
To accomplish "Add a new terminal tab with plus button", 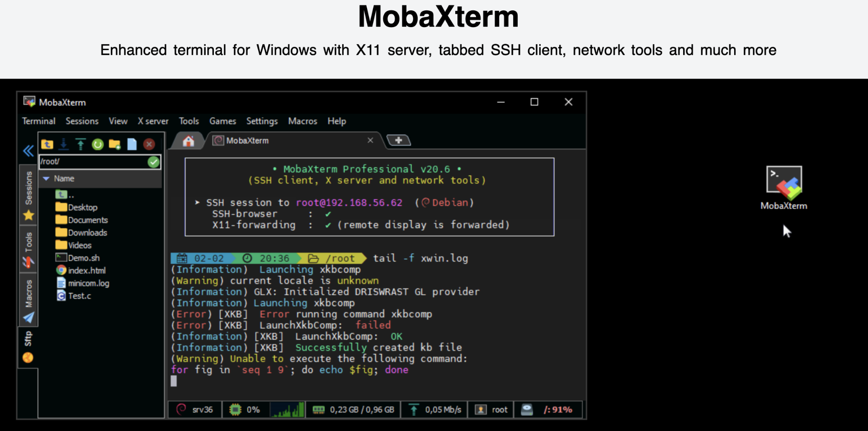I will click(x=398, y=141).
